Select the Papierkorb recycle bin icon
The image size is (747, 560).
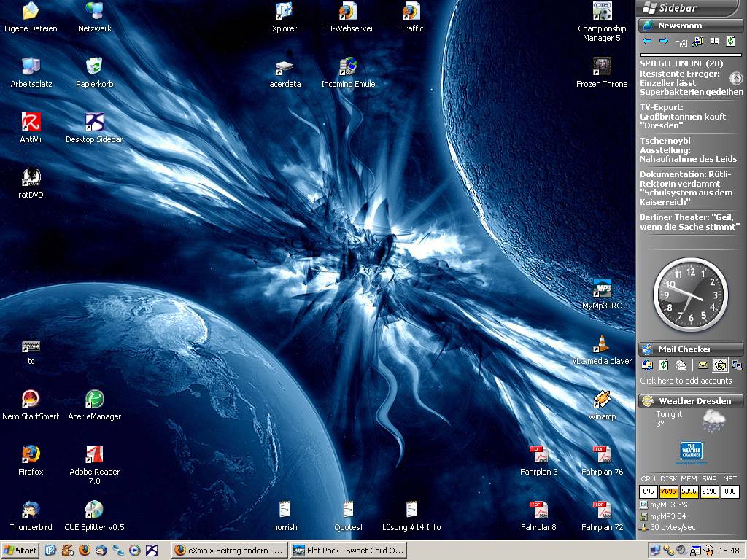[94, 73]
